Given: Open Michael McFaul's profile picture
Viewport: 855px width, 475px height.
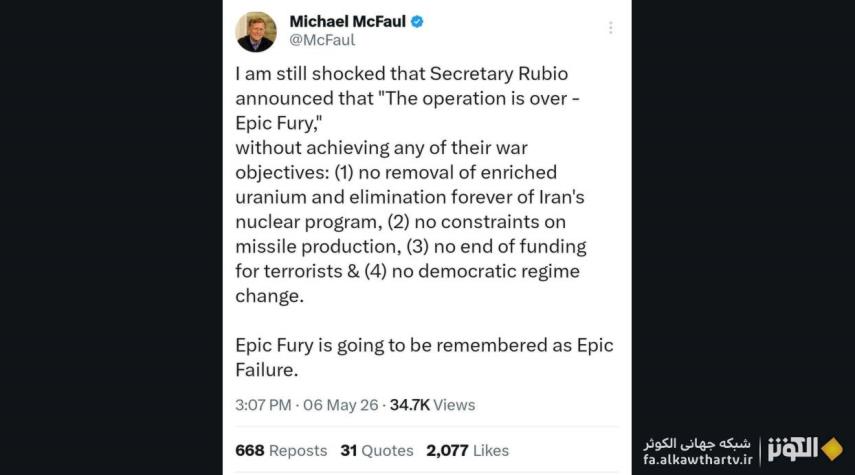Looking at the screenshot, I should (x=256, y=32).
